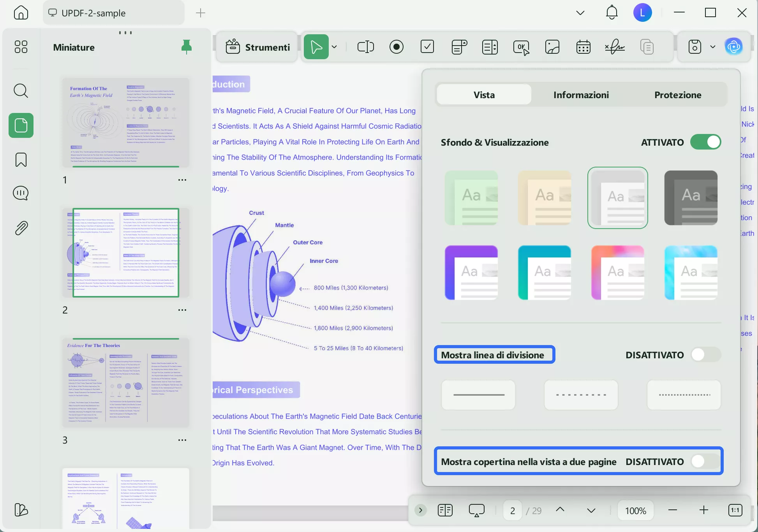Enable Mostra linea di divisione toggle
758x532 pixels.
point(705,355)
